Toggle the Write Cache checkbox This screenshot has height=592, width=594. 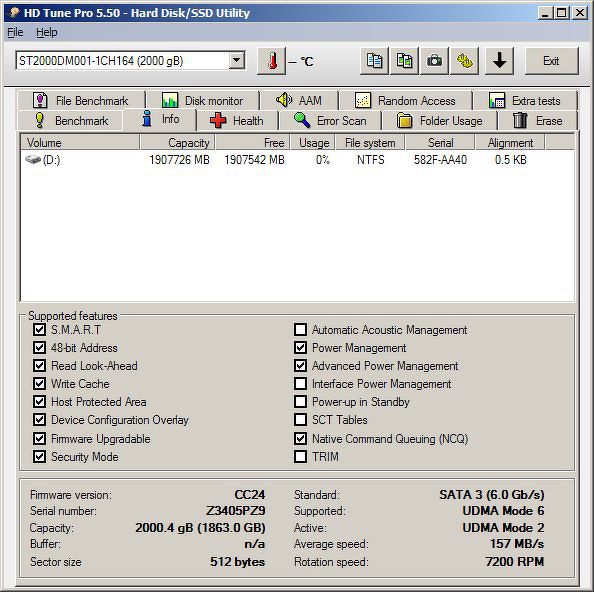(39, 384)
